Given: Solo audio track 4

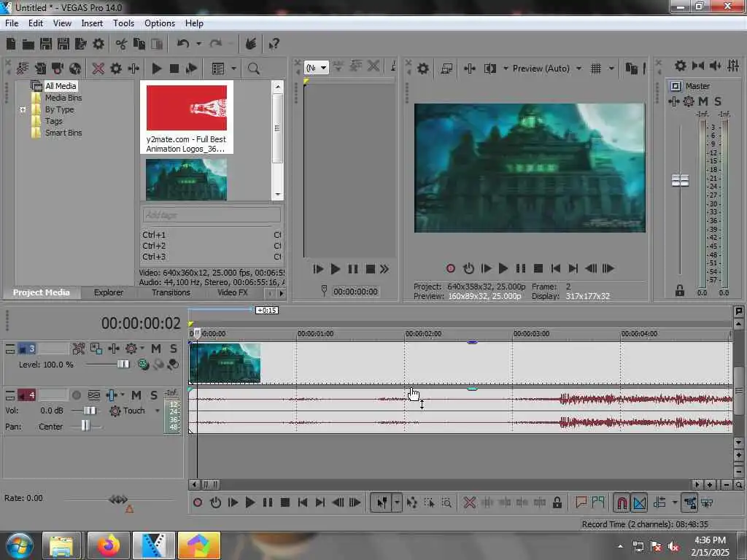Looking at the screenshot, I should coord(153,395).
